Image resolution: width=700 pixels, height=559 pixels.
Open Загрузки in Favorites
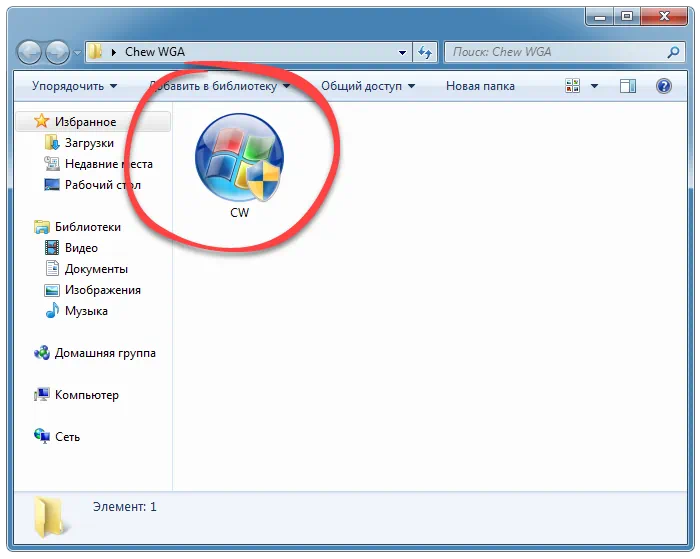89,143
